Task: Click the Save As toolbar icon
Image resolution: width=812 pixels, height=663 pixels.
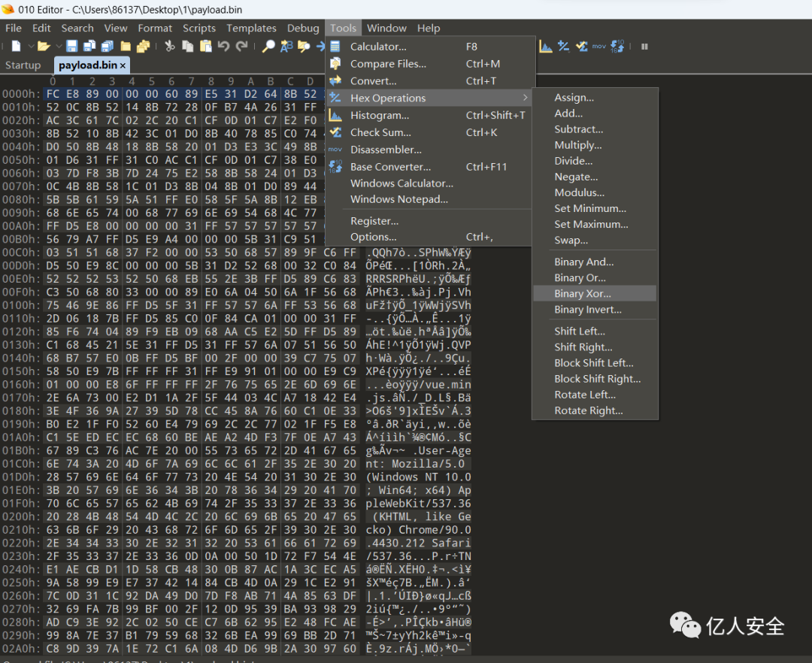Action: pos(89,47)
